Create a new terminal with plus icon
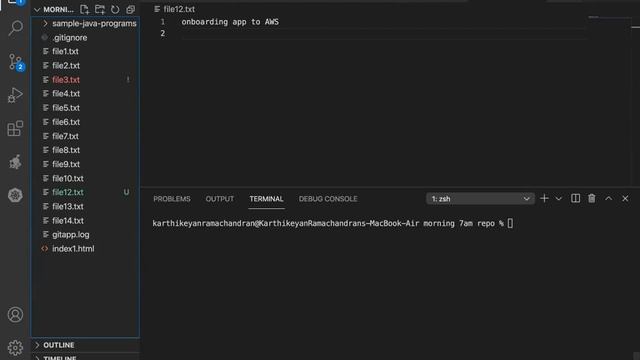 click(x=544, y=199)
